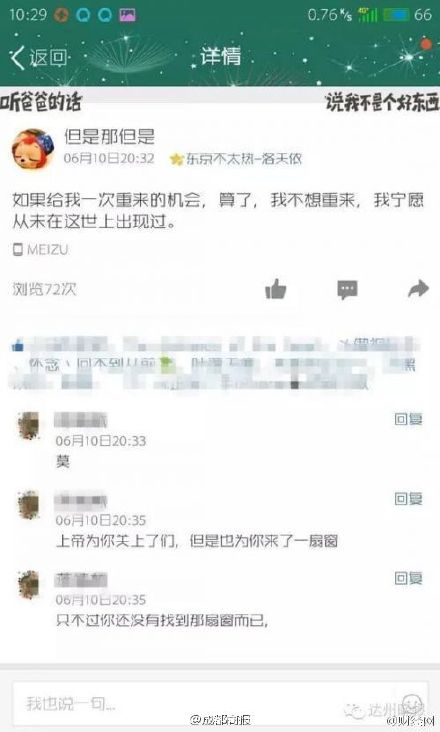The width and height of the screenshot is (440, 732).
Task: Open the gallery icon in status bar
Action: (127, 15)
